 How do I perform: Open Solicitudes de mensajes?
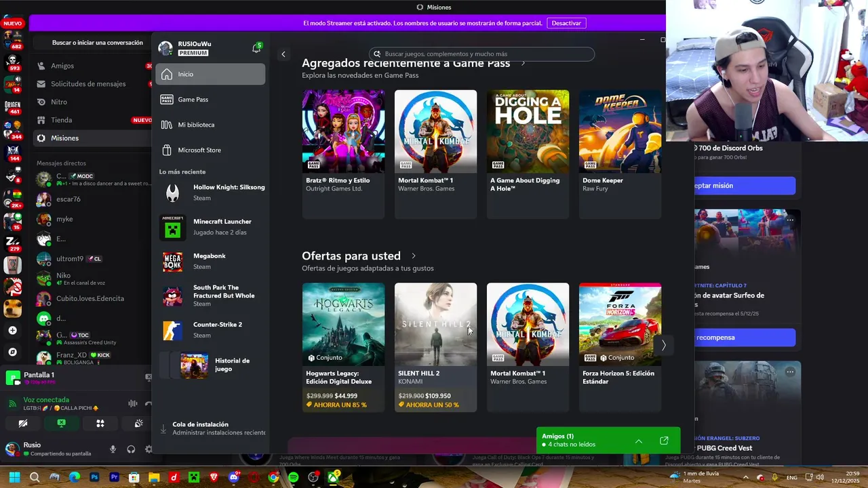[93, 84]
